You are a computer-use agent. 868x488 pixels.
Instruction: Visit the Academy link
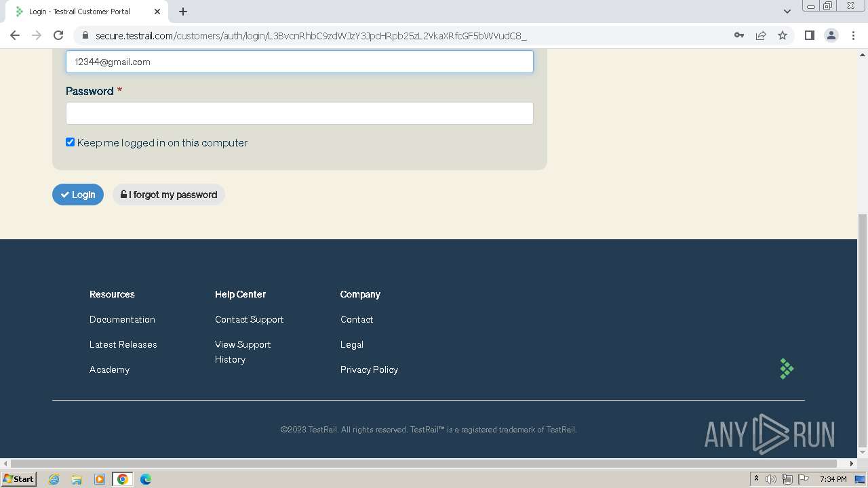click(x=109, y=369)
